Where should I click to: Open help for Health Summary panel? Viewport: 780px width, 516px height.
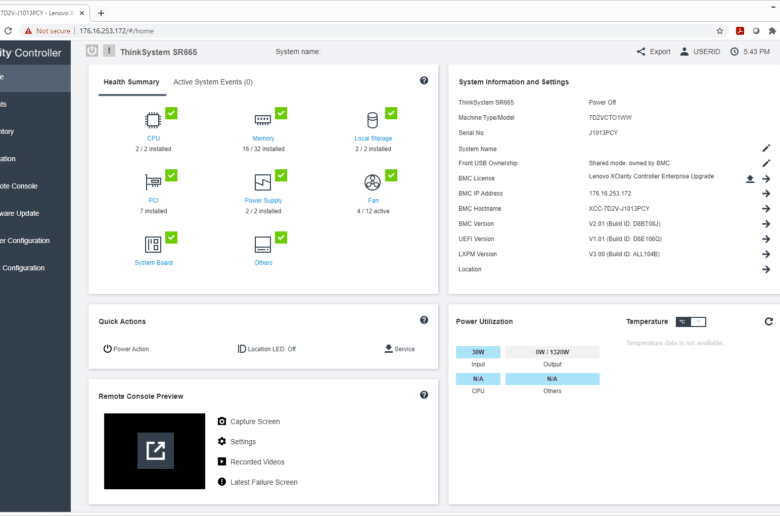click(x=424, y=81)
